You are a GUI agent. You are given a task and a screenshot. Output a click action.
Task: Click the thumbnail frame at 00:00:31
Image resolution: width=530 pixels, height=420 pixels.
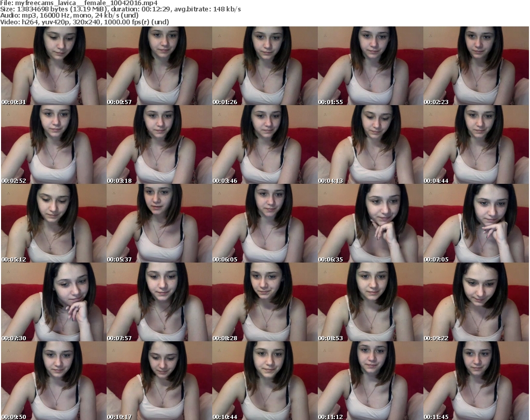(x=54, y=66)
